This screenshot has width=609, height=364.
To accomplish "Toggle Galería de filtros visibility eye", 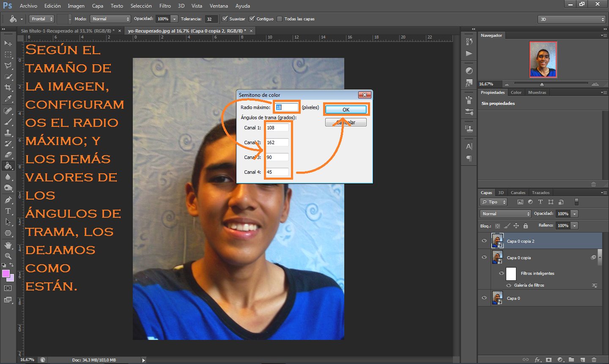I will (509, 285).
